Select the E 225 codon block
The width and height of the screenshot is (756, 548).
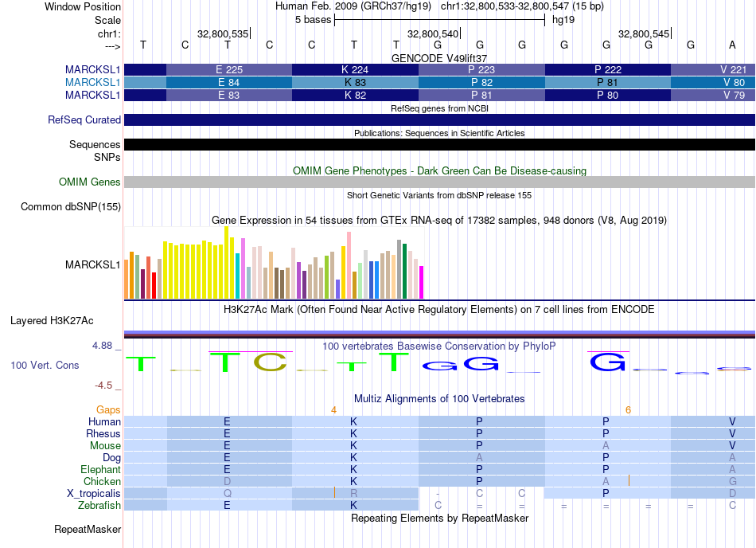pos(229,69)
